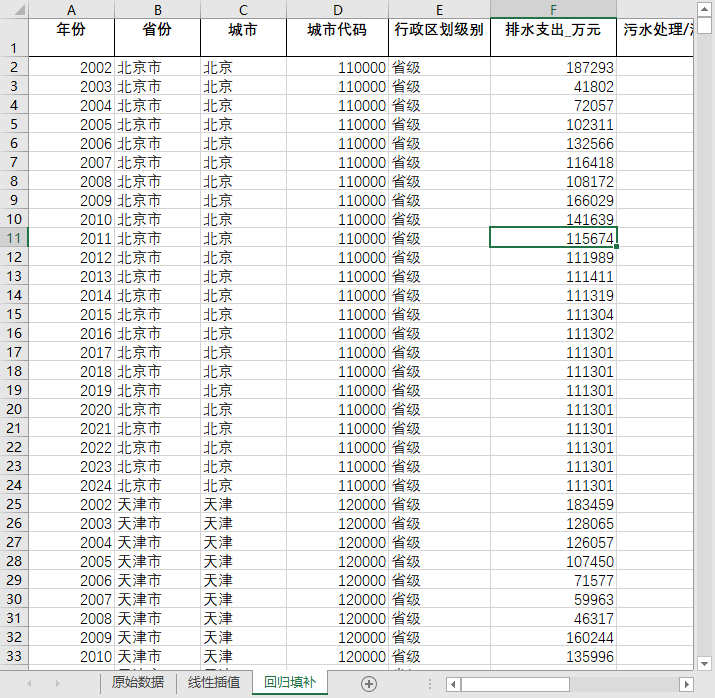The width and height of the screenshot is (715, 698).
Task: Click the select-all corner triangle
Action: (x=19, y=10)
